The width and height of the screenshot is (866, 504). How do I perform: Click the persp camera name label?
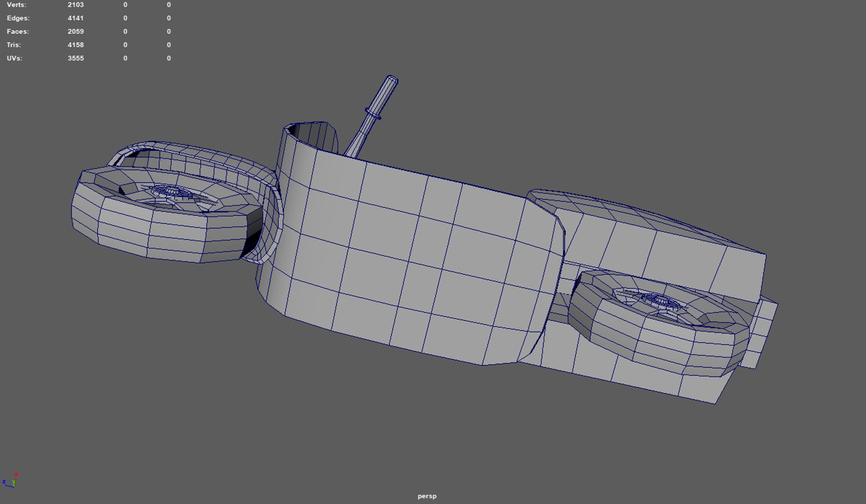tap(427, 496)
